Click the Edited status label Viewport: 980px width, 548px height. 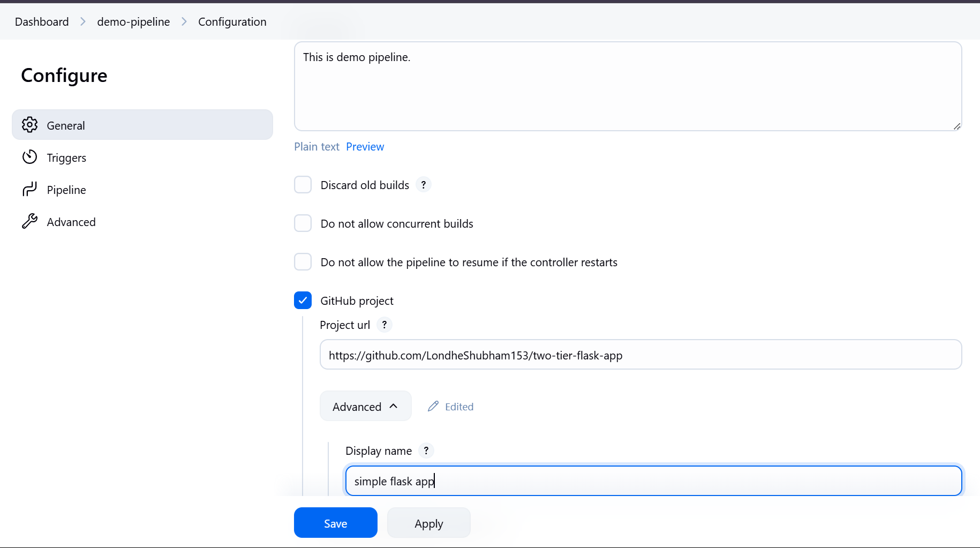coord(459,407)
